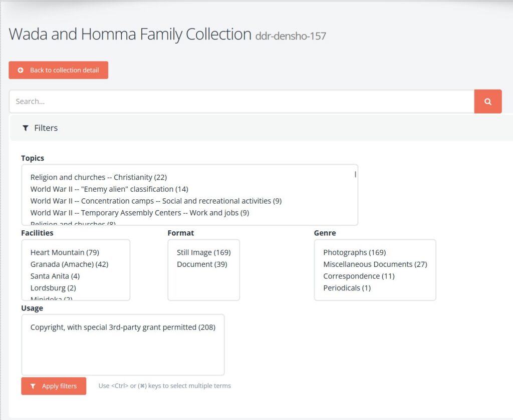Select "Periodicals (1)" genre option
The height and width of the screenshot is (420, 513).
[x=347, y=288]
